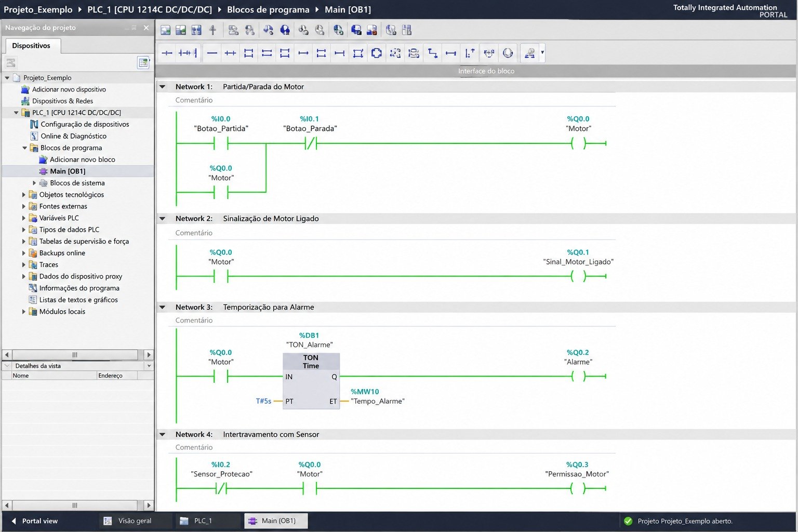
Task: Open Online & Diagnóstico in project tree
Action: pos(74,136)
